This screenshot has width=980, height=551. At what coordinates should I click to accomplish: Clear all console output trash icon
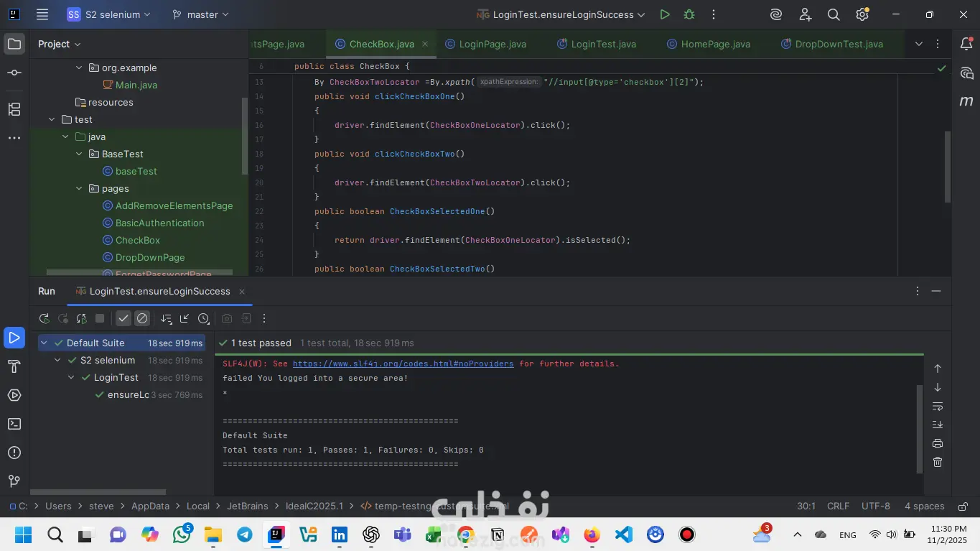click(938, 462)
